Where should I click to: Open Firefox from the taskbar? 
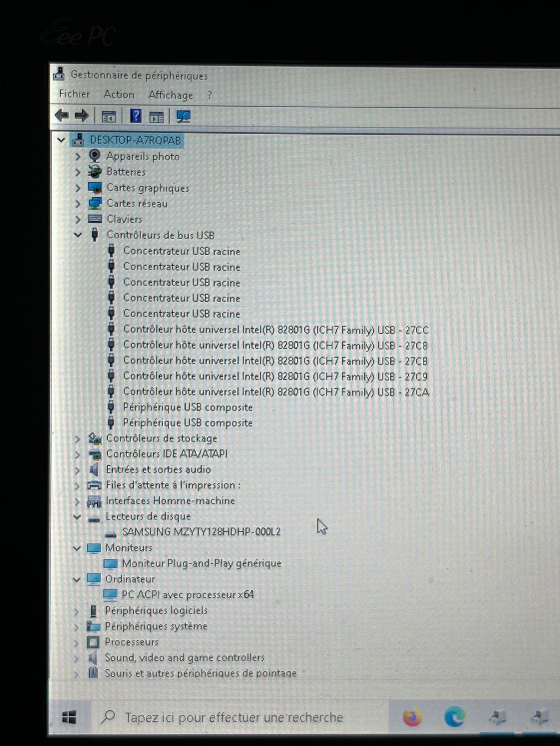pos(412,717)
